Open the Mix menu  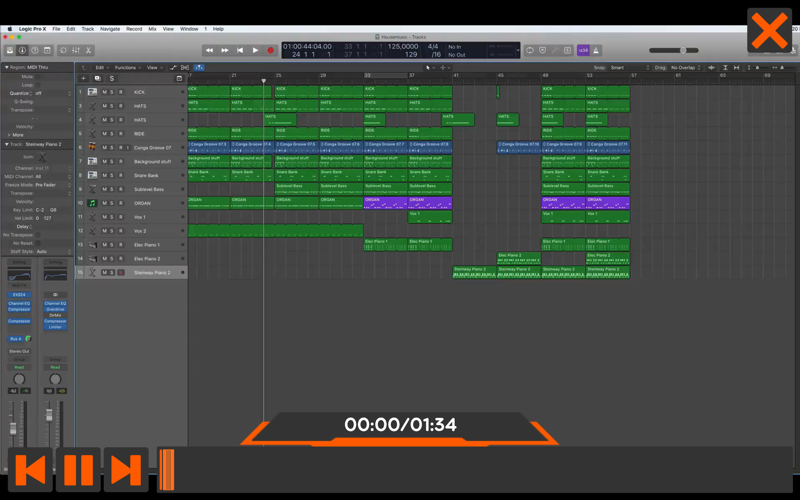pos(152,29)
